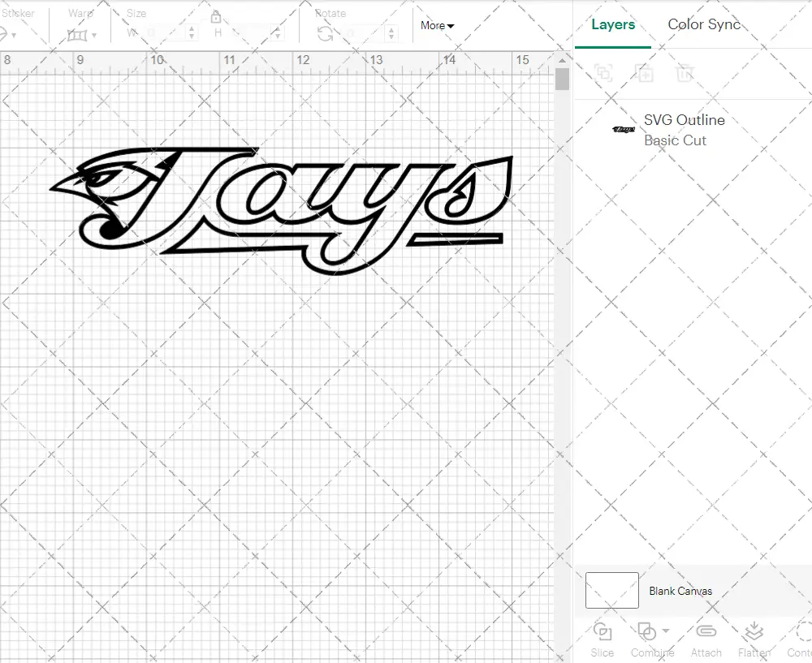The height and width of the screenshot is (663, 812).
Task: Click the Delete trash icon in Layers panel
Action: click(685, 74)
